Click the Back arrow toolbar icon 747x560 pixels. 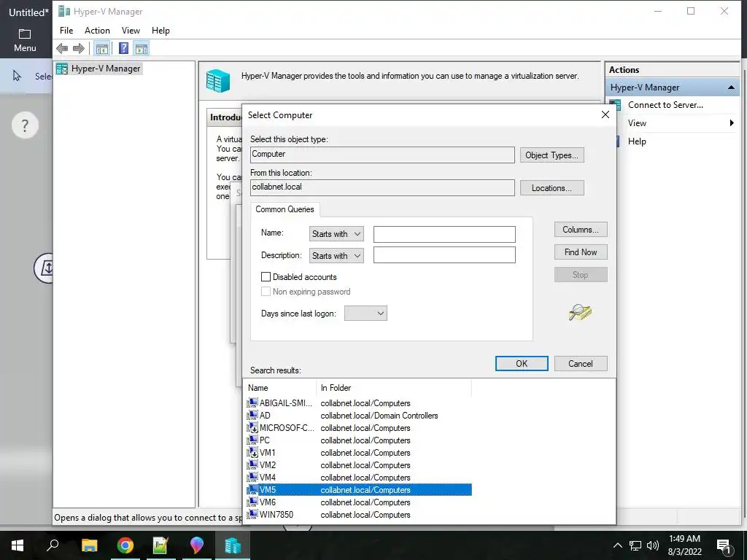(x=62, y=48)
